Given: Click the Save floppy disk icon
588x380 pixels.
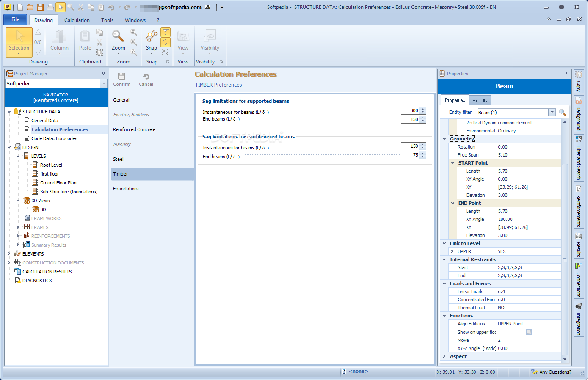Looking at the screenshot, I should (40, 7).
